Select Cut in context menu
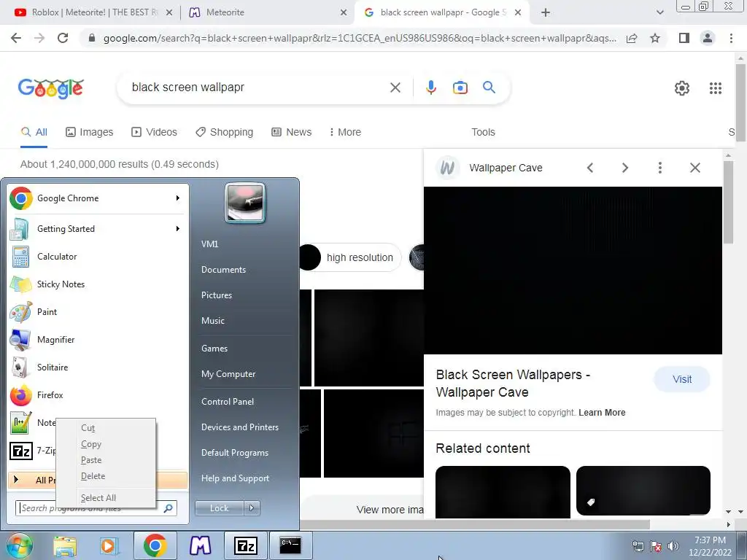Image resolution: width=747 pixels, height=560 pixels. [x=106, y=428]
